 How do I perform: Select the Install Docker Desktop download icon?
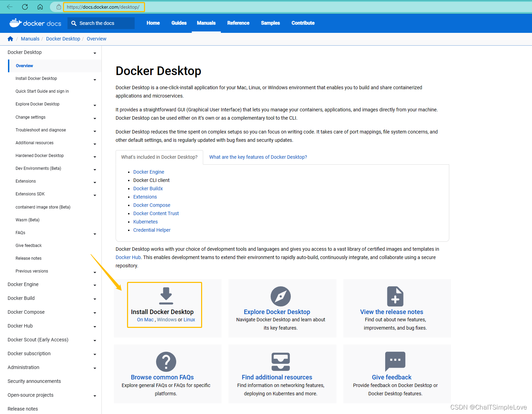coord(165,296)
